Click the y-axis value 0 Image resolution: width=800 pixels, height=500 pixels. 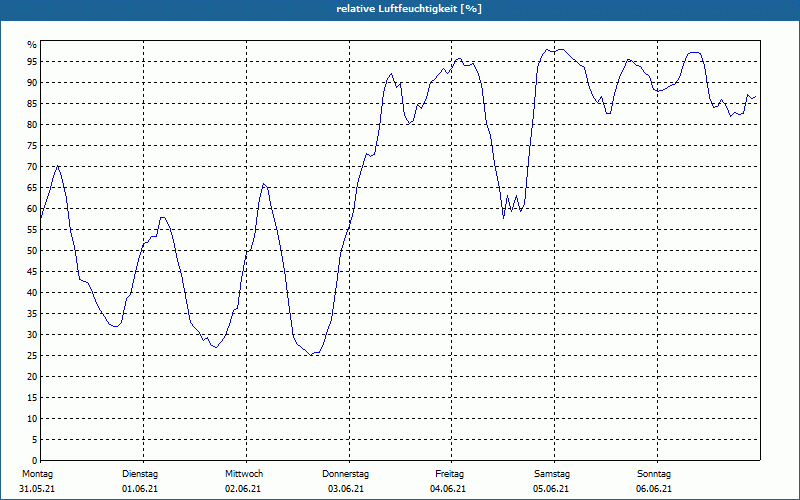(x=34, y=461)
